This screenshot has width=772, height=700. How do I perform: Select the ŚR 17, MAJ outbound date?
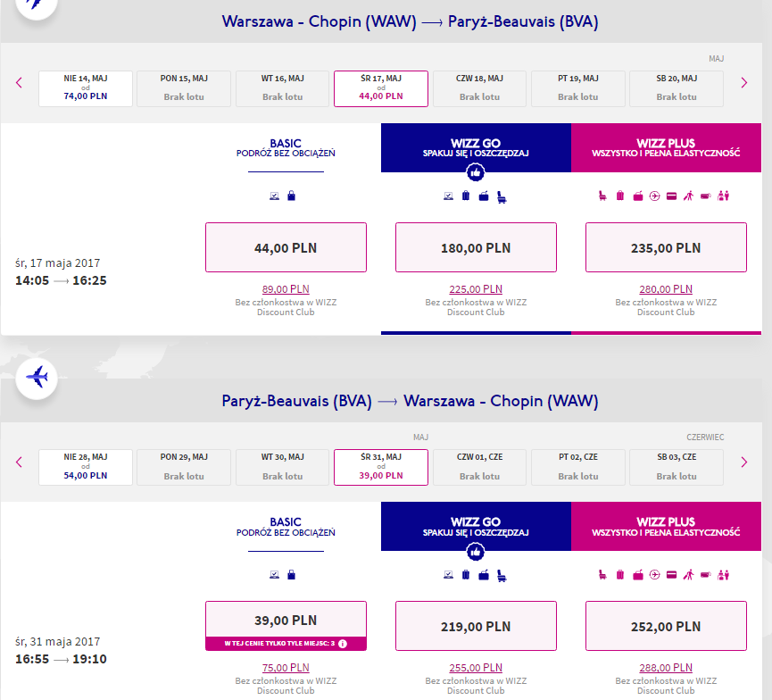pyautogui.click(x=381, y=88)
